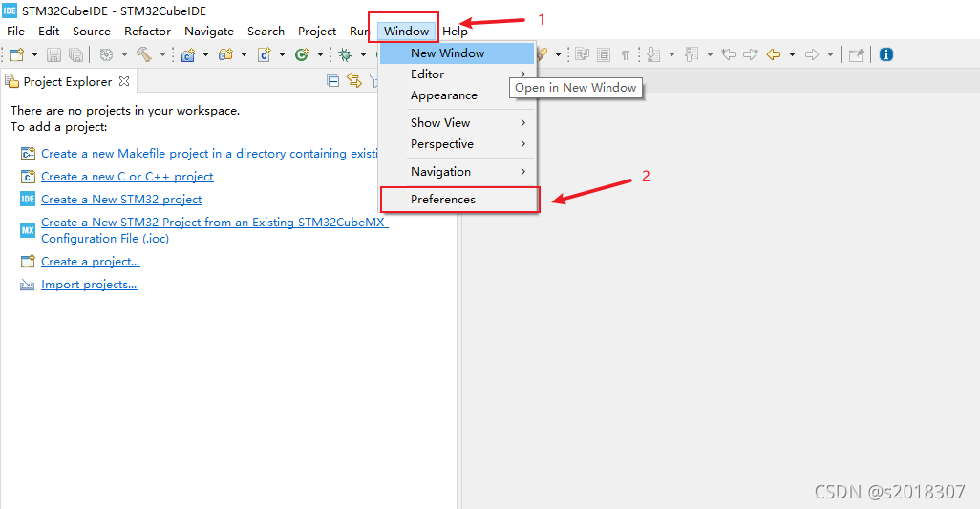Click the Window menu in the menu bar
This screenshot has width=980, height=509.
(x=406, y=32)
